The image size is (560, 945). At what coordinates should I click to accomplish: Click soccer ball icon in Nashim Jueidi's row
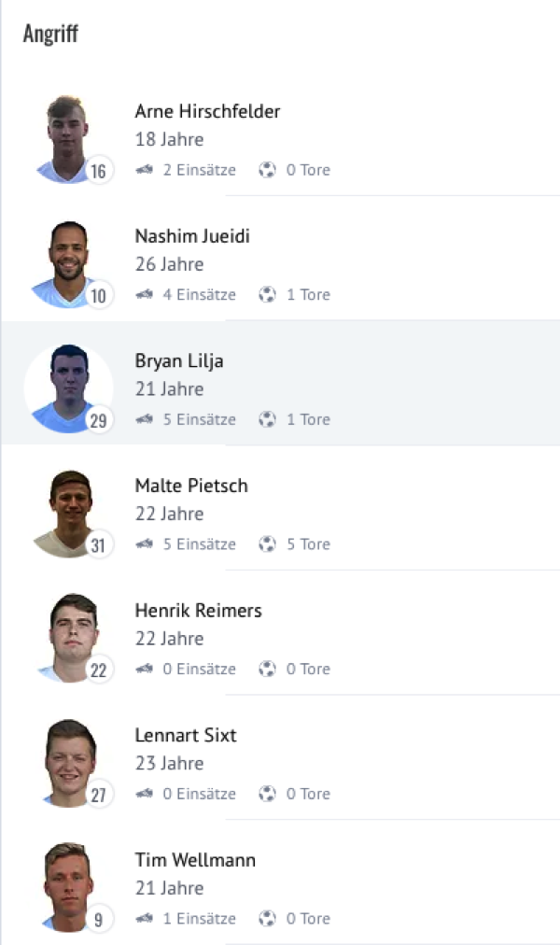(268, 295)
